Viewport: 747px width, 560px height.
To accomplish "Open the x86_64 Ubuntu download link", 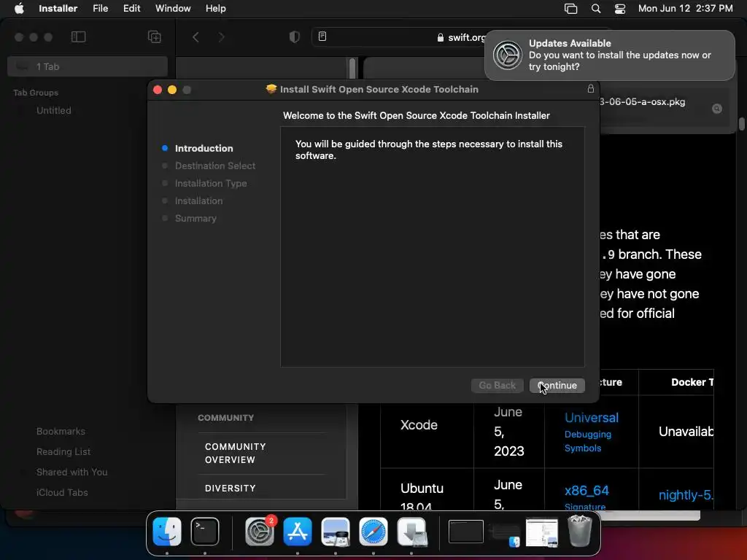I will click(x=587, y=491).
